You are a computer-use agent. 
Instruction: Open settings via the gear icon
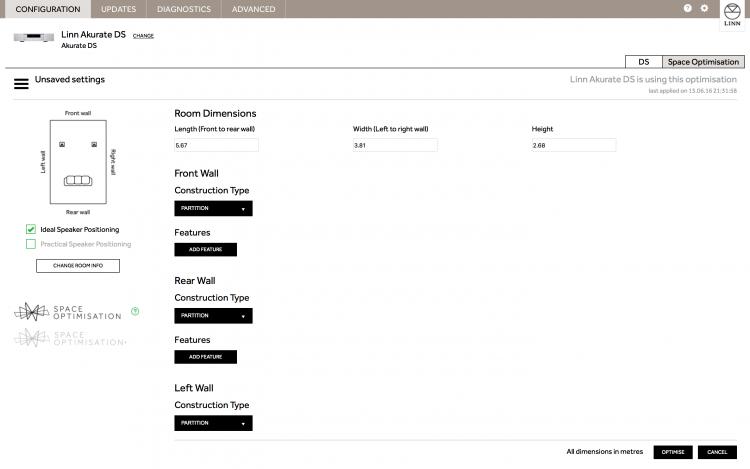click(x=704, y=8)
